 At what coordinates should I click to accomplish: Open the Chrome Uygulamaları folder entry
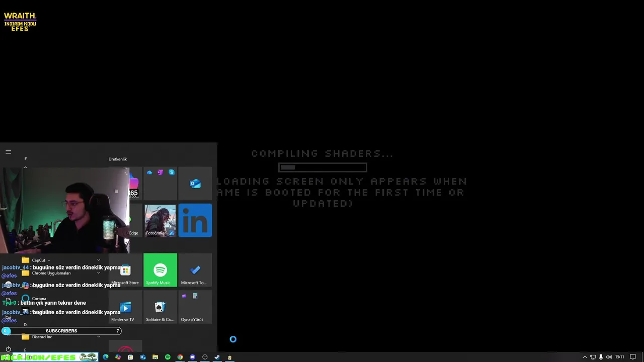click(x=60, y=273)
